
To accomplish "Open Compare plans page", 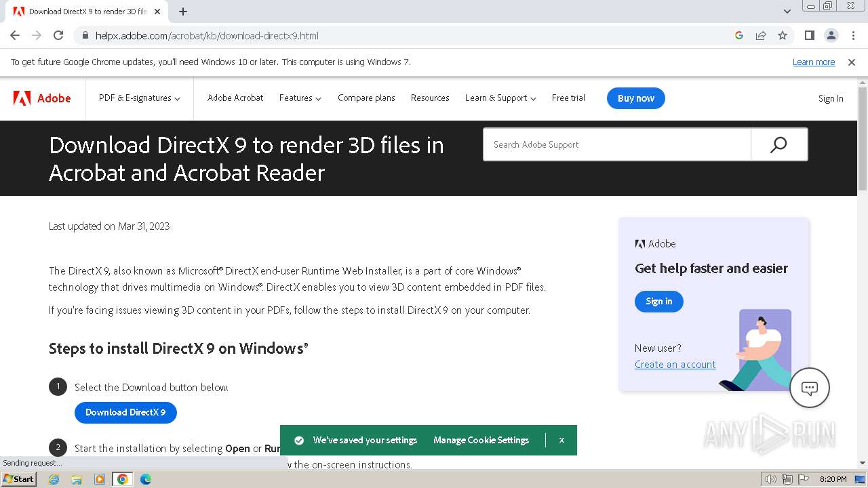I will (x=366, y=98).
